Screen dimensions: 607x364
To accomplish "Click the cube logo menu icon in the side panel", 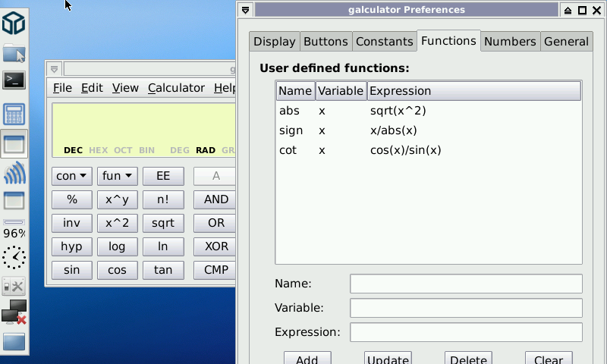I will click(14, 23).
